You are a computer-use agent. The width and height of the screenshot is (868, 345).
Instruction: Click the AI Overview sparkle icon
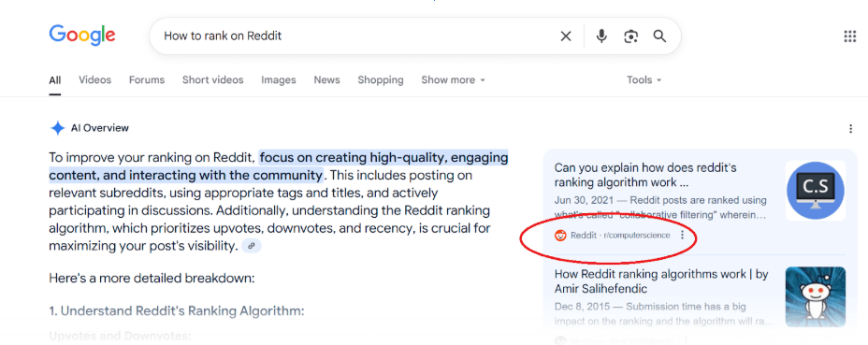[x=58, y=128]
